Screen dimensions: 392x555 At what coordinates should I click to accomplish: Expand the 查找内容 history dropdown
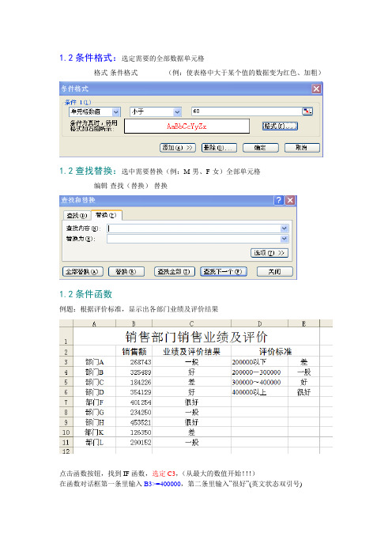(x=284, y=228)
